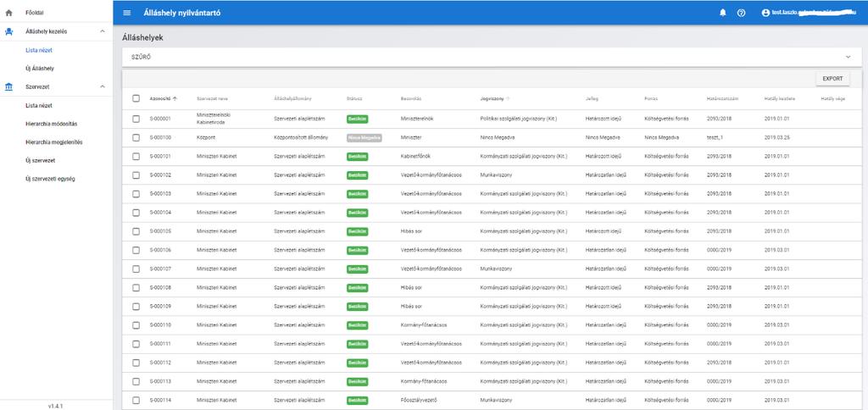
Task: Click Kormány-főtanácsos in row S-000110
Action: click(424, 325)
